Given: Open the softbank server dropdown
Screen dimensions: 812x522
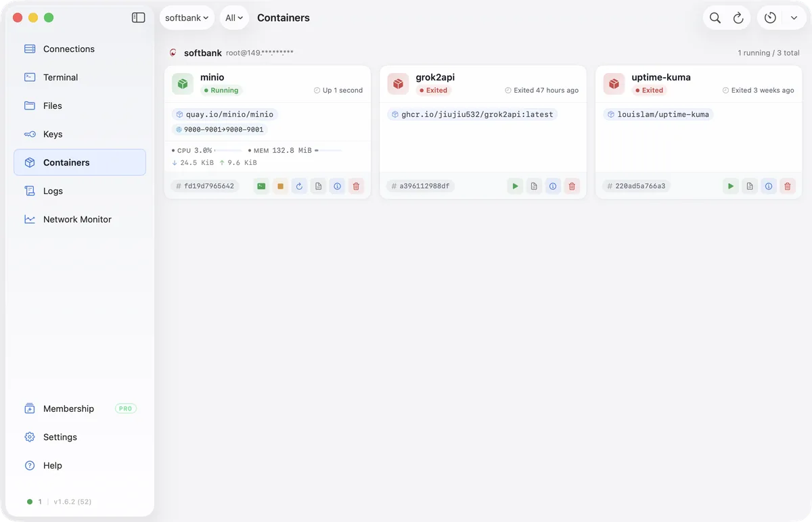Looking at the screenshot, I should tap(187, 18).
